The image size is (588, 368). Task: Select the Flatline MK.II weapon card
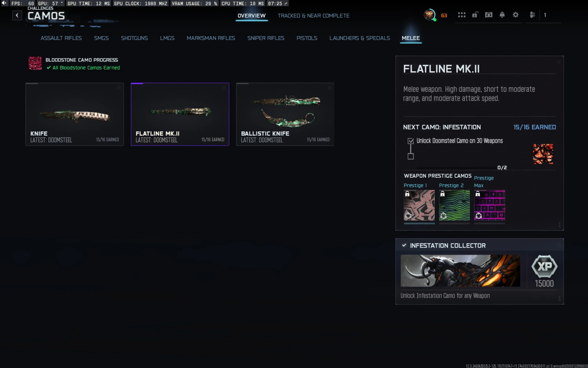180,114
